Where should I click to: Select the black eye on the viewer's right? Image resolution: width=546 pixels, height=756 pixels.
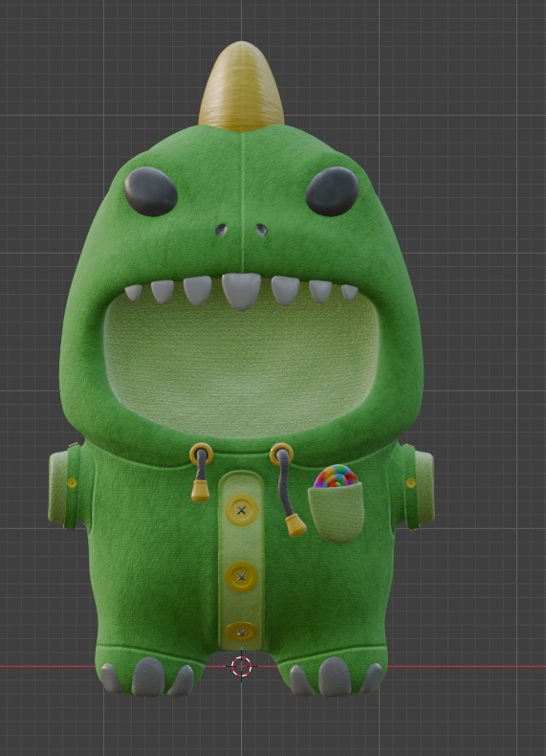coord(332,191)
